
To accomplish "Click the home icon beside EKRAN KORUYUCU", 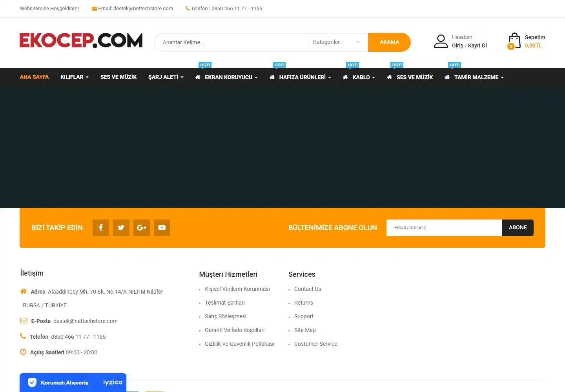I will pyautogui.click(x=198, y=77).
